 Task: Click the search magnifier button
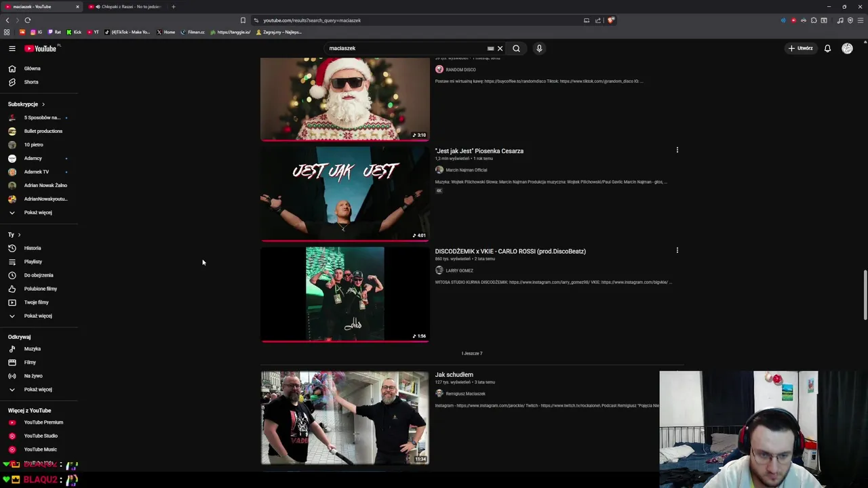516,48
